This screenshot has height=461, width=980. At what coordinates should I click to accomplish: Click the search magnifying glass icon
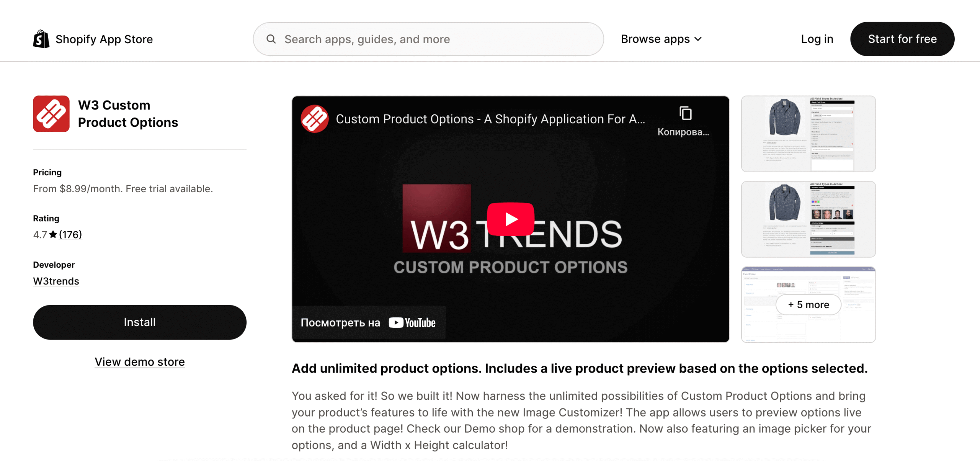click(x=271, y=39)
